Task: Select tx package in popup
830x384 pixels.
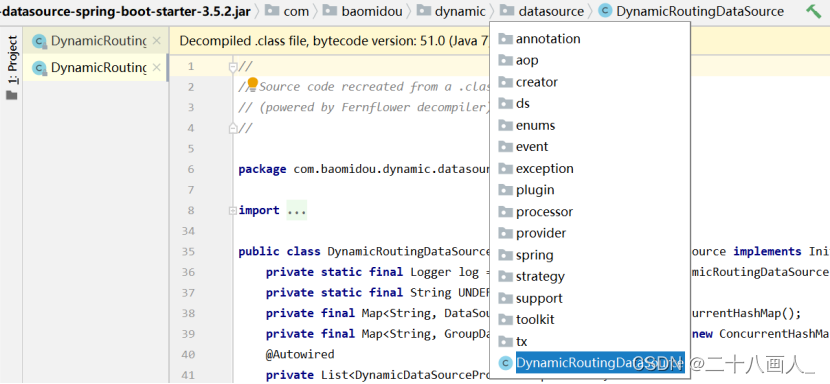Action: 590,342
